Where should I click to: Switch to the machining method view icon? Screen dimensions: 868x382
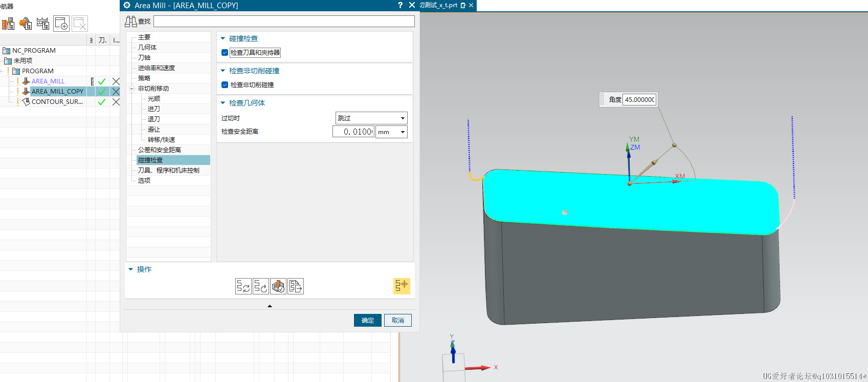click(x=43, y=24)
